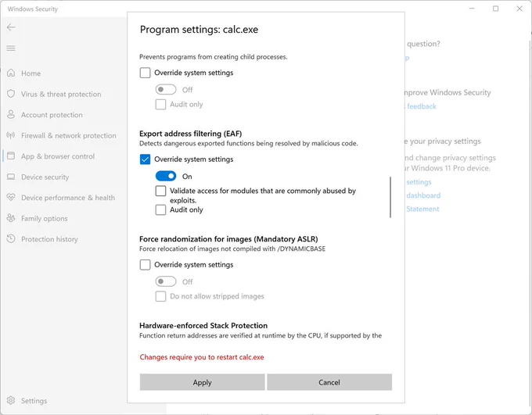The height and width of the screenshot is (415, 532).
Task: Click the Device performance & health heart icon
Action: 11,197
